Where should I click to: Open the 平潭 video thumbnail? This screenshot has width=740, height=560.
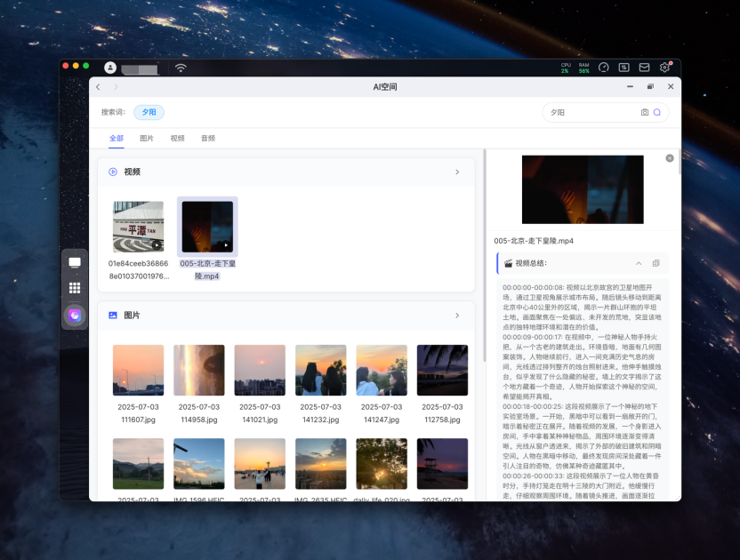138,227
